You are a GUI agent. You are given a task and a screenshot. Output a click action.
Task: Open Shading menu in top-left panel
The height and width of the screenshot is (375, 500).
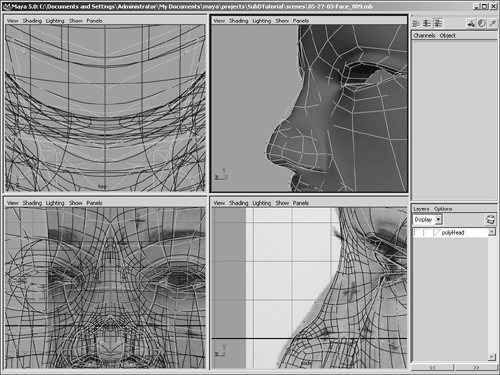[32, 21]
